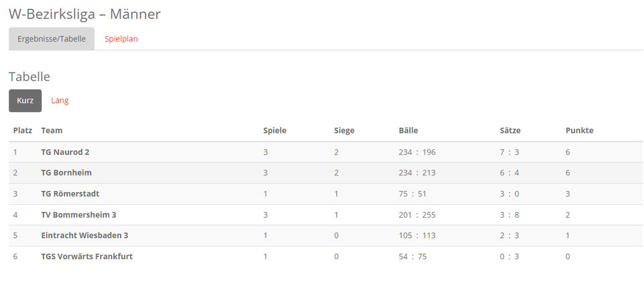Switch to the Kurz table view
The height and width of the screenshot is (282, 644).
(25, 100)
